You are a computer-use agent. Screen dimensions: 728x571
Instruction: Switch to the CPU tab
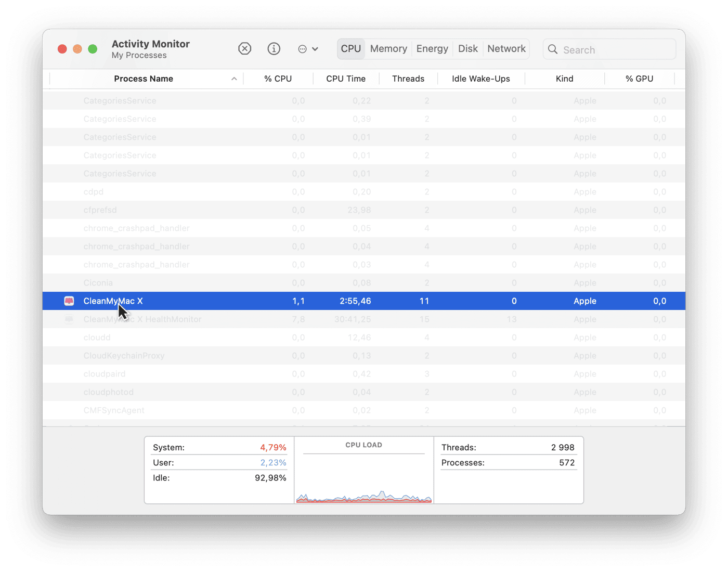pyautogui.click(x=351, y=49)
